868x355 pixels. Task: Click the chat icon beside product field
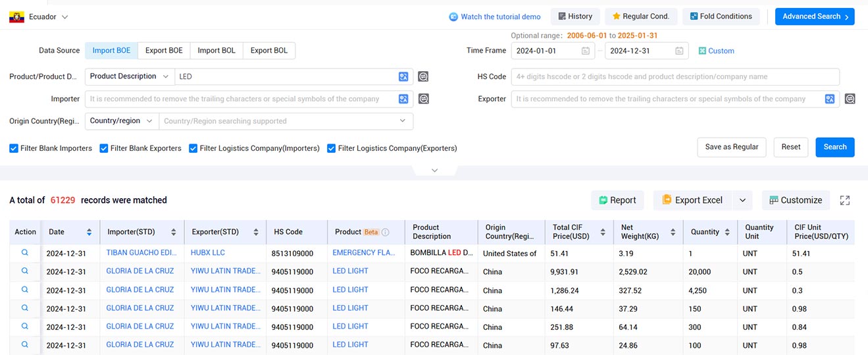pos(423,77)
